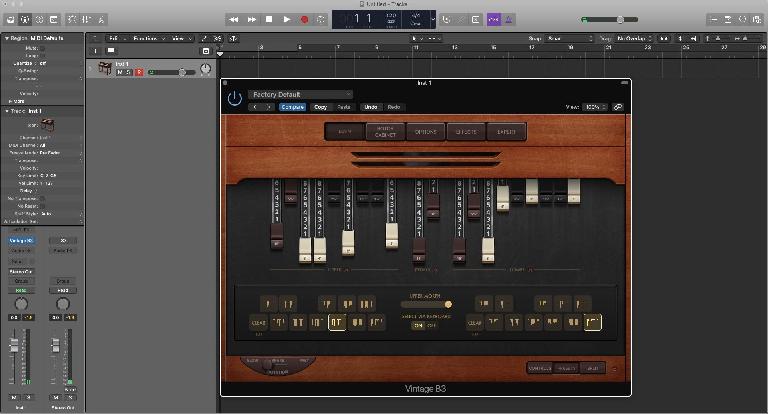Toggle Cycle mode in transport

[x=321, y=20]
